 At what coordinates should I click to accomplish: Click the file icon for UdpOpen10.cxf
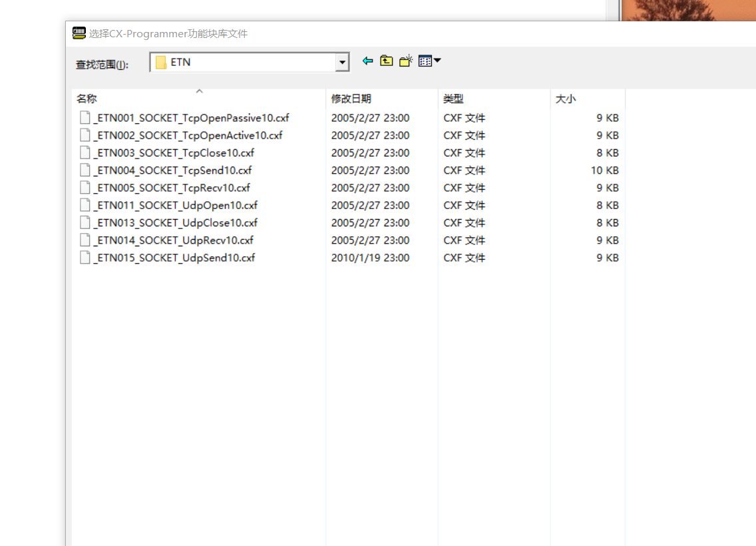click(85, 205)
